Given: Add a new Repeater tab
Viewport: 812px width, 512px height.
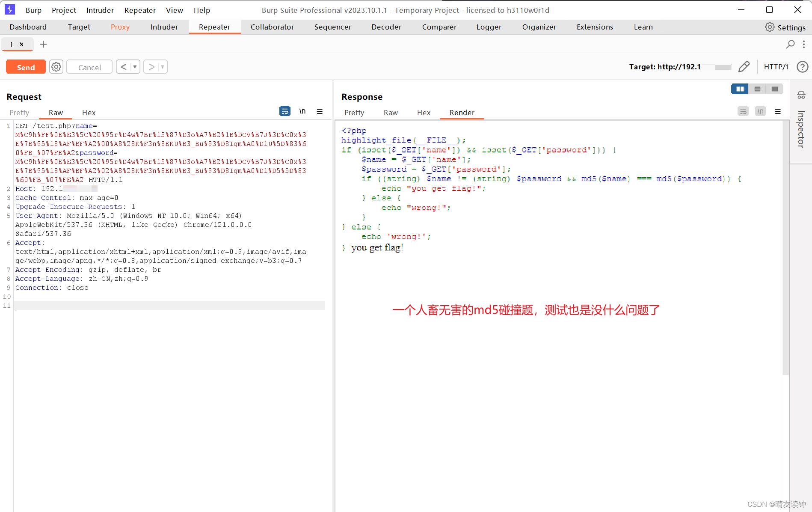Looking at the screenshot, I should (x=43, y=44).
